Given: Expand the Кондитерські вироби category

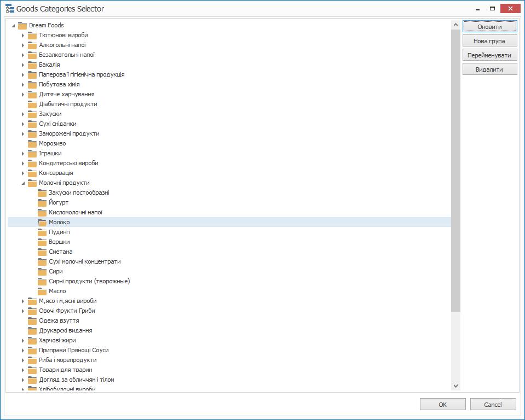Looking at the screenshot, I should point(23,164).
